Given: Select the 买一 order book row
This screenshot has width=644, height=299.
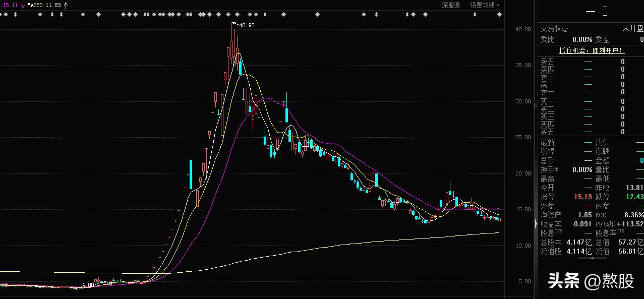Looking at the screenshot, I should [x=592, y=101].
